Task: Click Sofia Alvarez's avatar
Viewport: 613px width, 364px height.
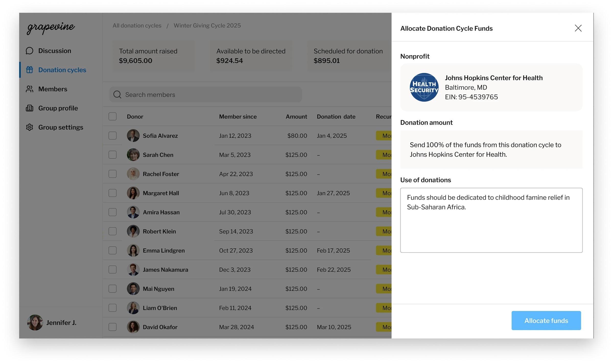Action: (x=133, y=135)
